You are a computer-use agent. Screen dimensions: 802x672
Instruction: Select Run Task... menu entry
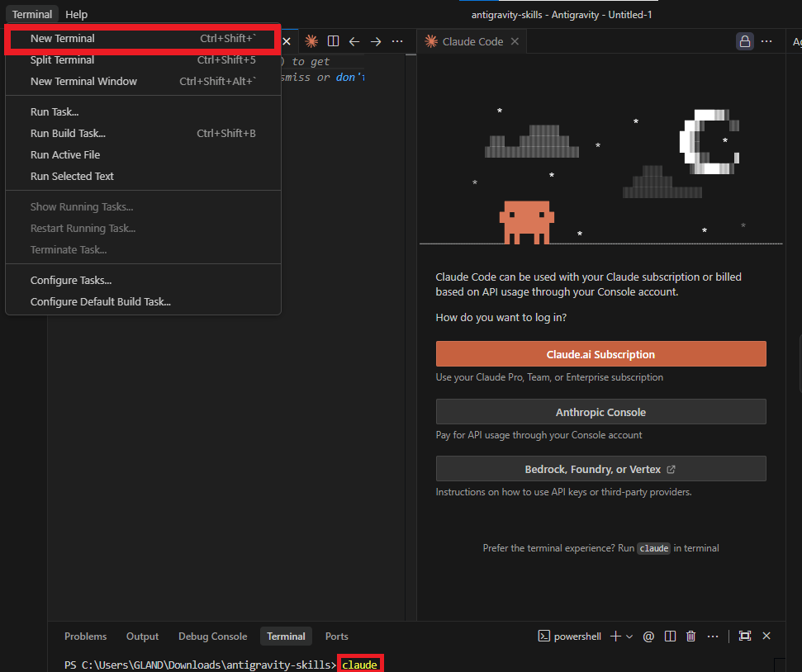[x=143, y=111]
